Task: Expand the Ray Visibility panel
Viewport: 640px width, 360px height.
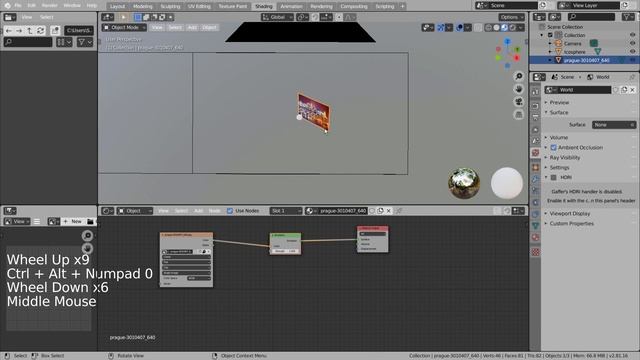Action: [564, 158]
